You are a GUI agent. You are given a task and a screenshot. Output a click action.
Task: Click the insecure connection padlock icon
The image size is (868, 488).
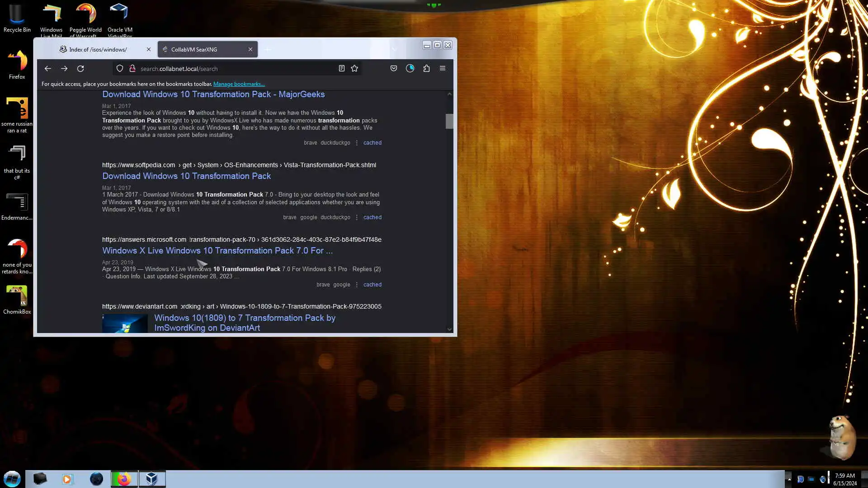pos(132,69)
